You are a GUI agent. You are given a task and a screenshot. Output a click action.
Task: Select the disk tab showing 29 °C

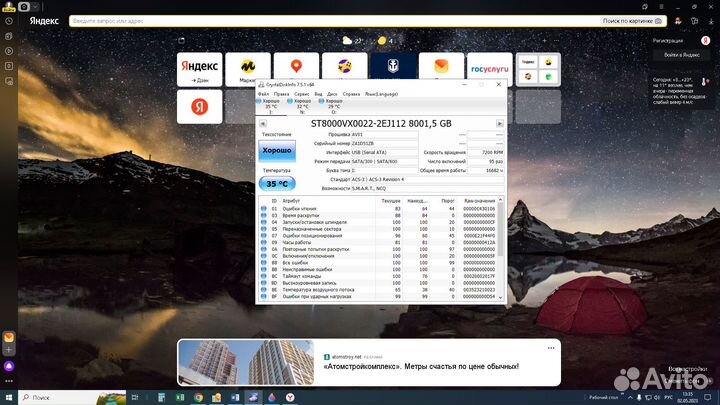point(332,106)
